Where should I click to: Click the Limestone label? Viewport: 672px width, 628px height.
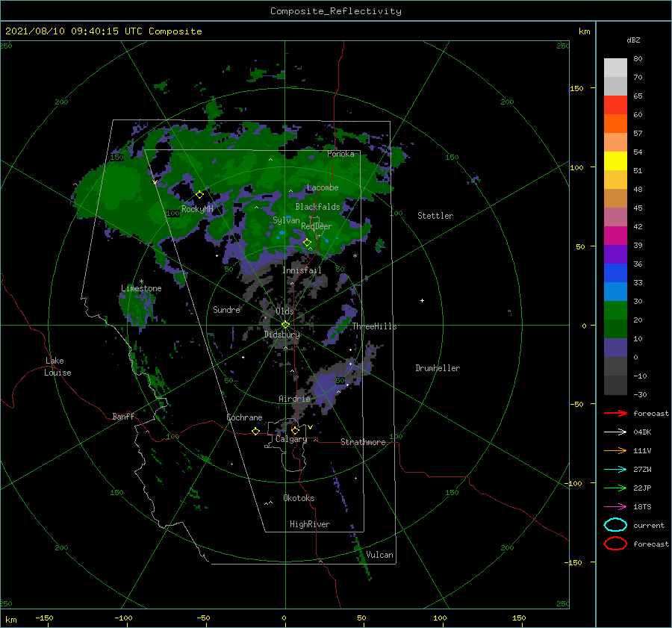(x=141, y=288)
